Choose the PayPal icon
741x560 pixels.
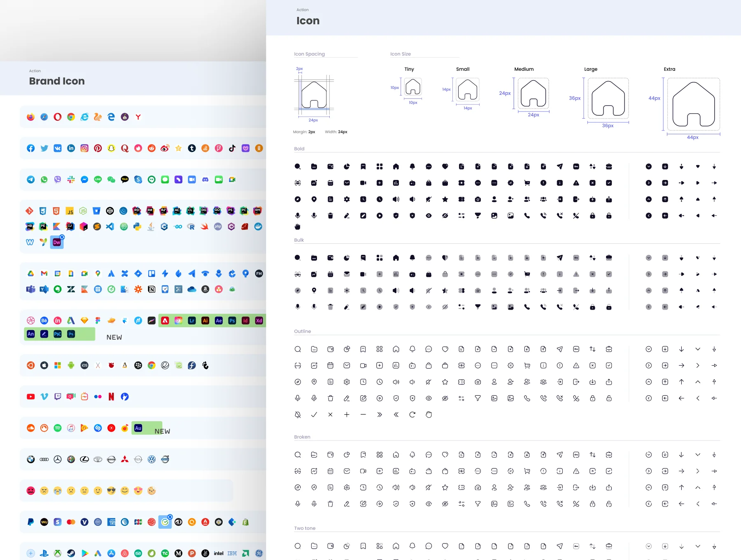click(31, 522)
